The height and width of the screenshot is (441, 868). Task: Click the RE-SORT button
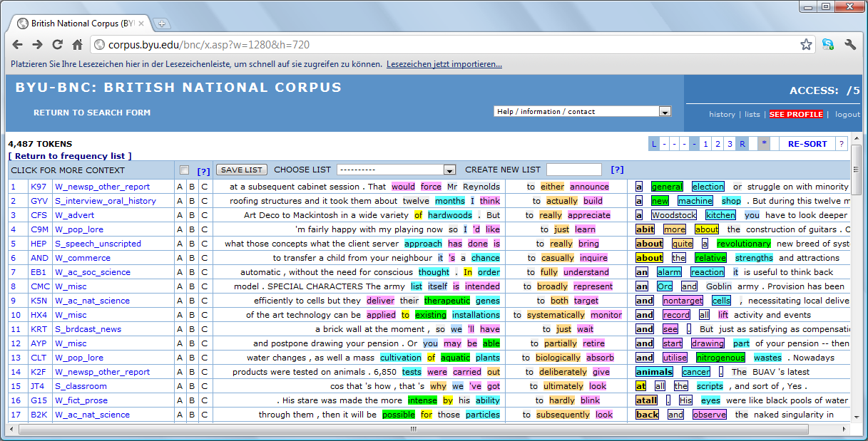click(x=807, y=144)
